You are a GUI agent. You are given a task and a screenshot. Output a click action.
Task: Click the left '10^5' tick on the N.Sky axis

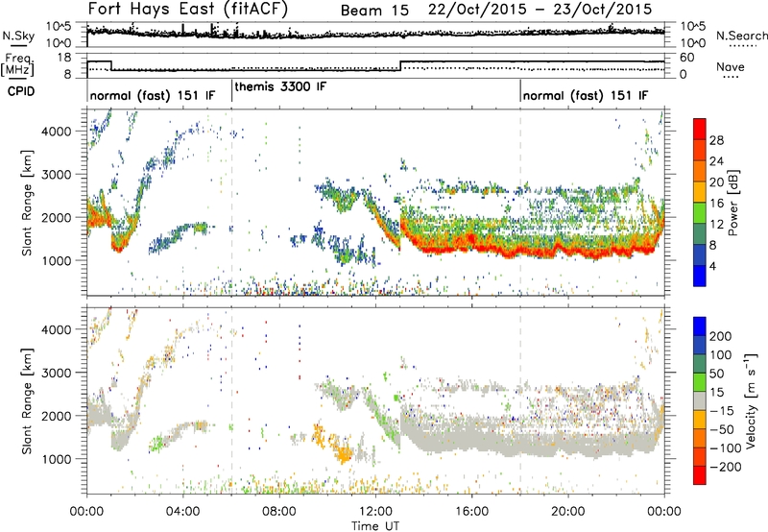click(59, 27)
